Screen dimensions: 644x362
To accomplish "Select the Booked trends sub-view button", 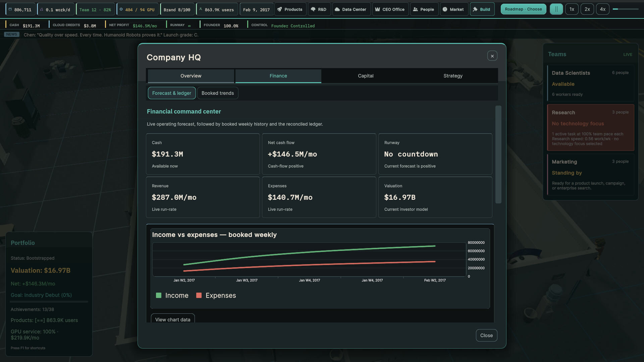I will [x=218, y=93].
